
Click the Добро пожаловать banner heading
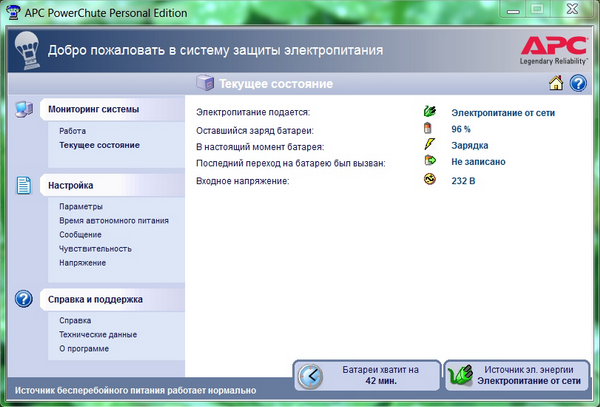click(x=215, y=50)
